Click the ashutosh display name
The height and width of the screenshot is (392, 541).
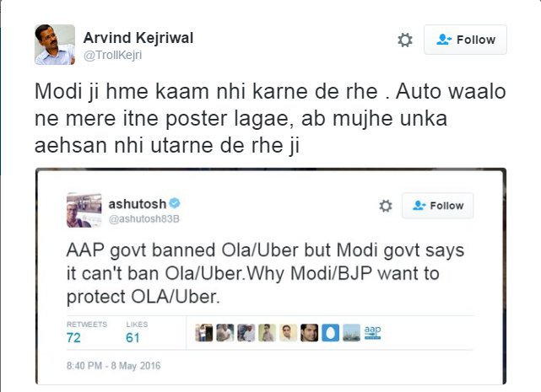[x=138, y=204]
